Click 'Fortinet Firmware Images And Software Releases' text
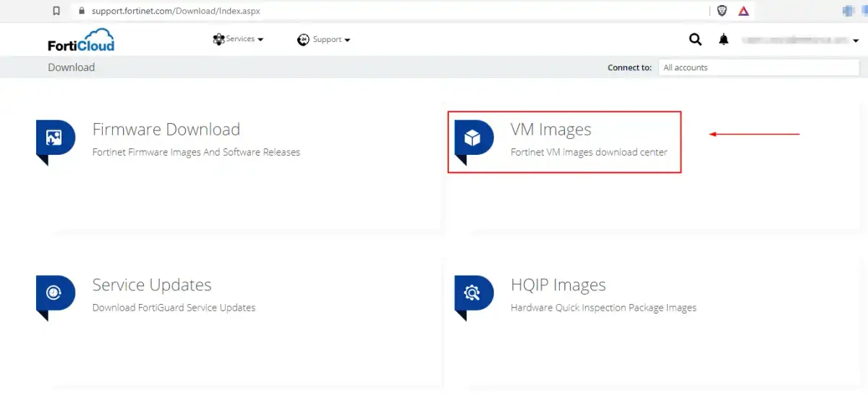The height and width of the screenshot is (396, 868). (196, 152)
